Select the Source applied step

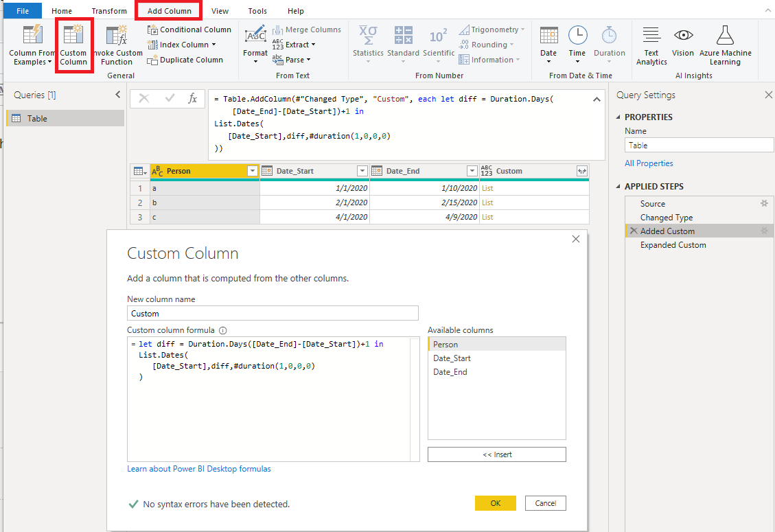(698, 204)
